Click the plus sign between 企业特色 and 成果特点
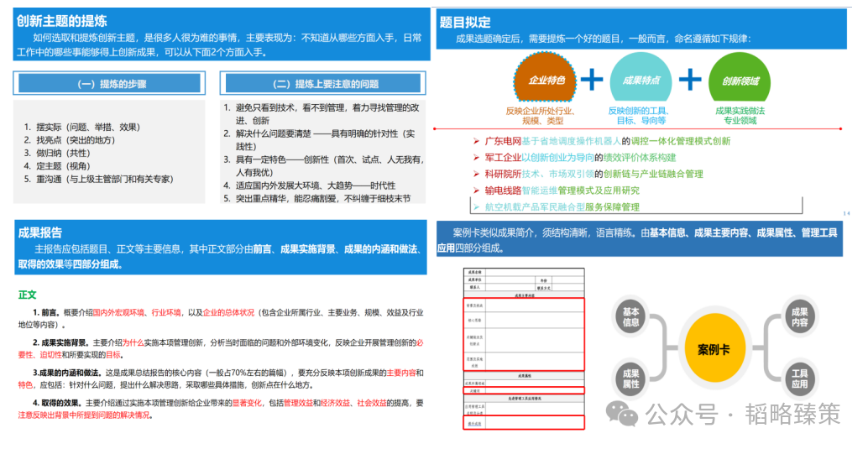Viewport: 868px width, 449px height. coord(592,80)
